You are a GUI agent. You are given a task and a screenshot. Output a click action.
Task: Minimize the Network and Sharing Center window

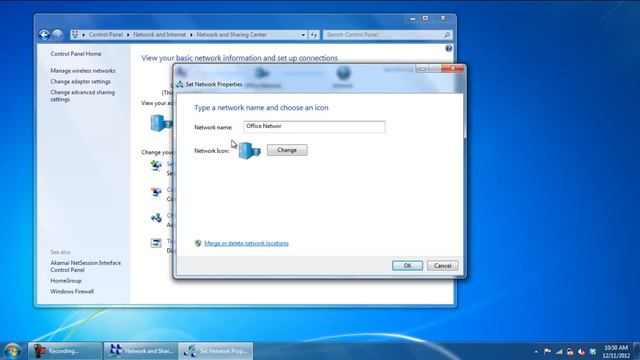coord(412,19)
